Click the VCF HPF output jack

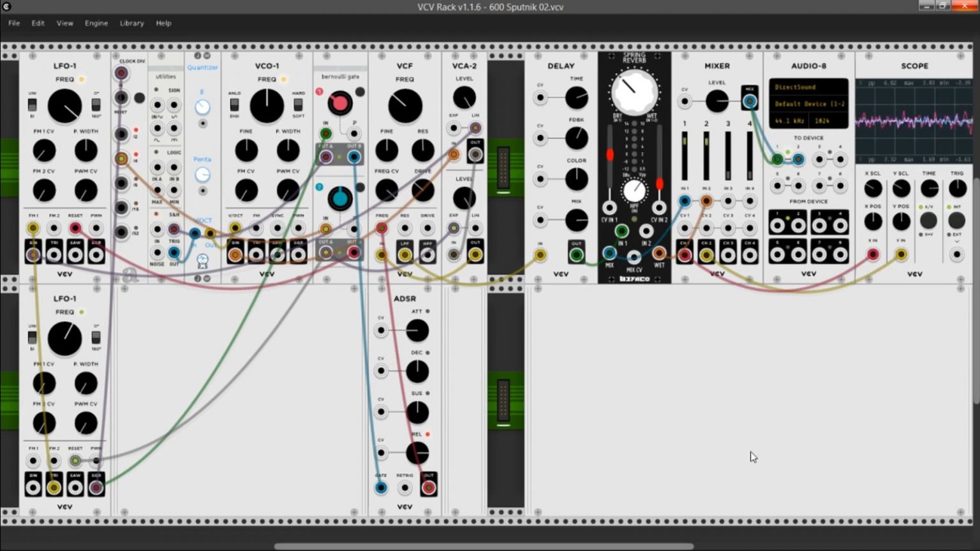[x=427, y=254]
